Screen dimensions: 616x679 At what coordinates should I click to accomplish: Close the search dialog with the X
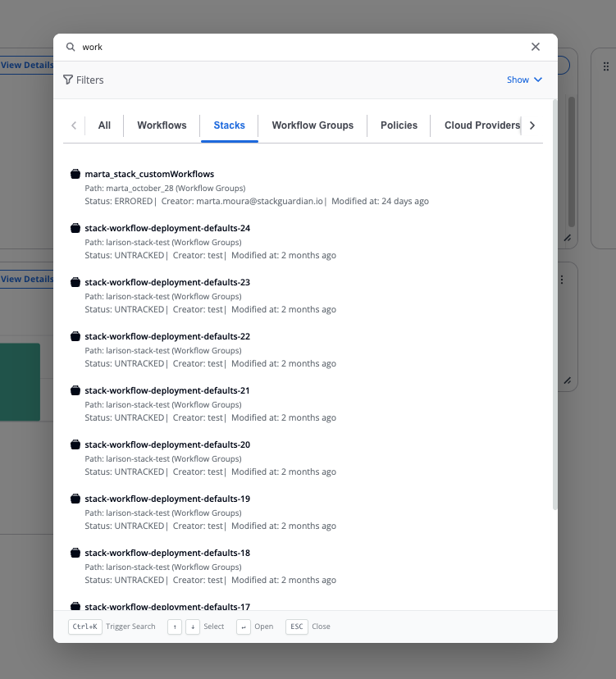pyautogui.click(x=536, y=47)
